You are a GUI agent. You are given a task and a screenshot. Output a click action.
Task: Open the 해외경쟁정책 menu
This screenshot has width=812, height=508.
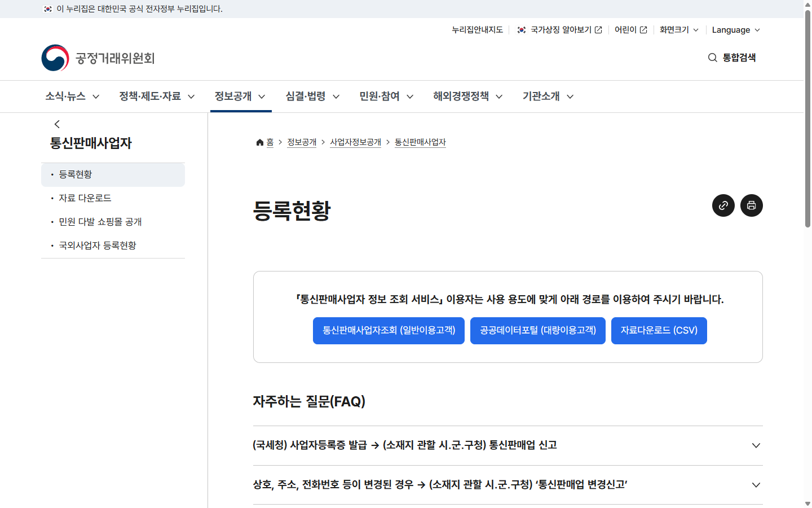coord(467,97)
